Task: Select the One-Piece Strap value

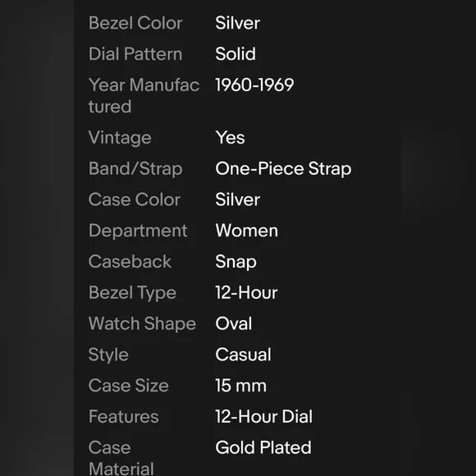Action: (283, 169)
